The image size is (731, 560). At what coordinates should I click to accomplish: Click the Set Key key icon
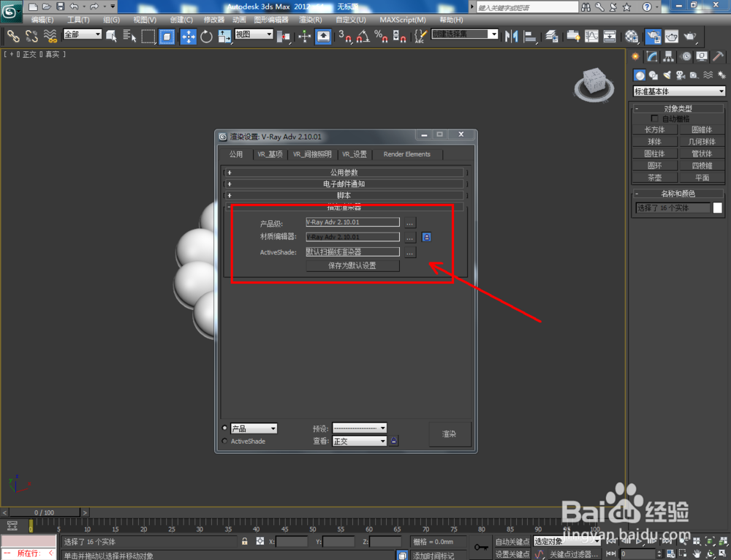point(481,547)
